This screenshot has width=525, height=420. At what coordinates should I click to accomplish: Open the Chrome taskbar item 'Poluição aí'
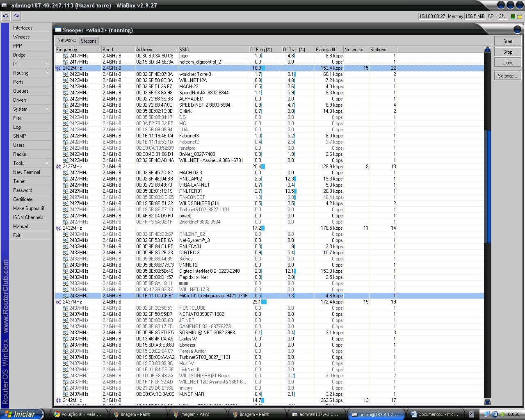(x=79, y=414)
